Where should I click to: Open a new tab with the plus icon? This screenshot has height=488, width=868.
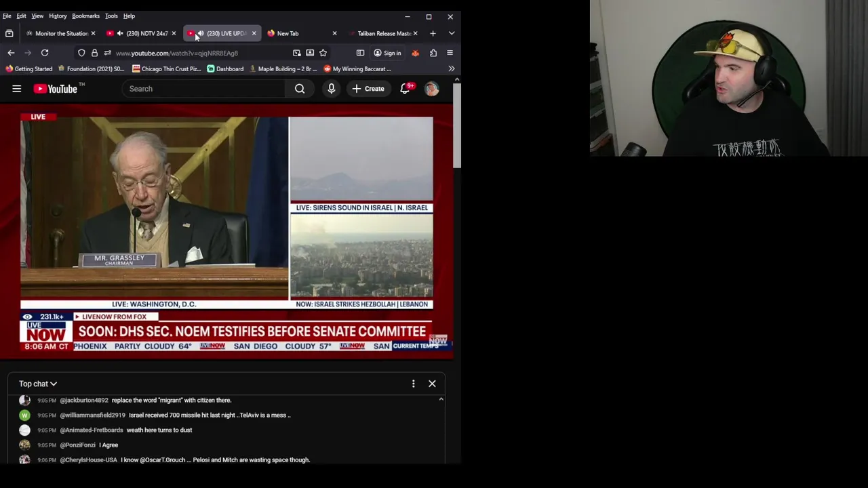[x=433, y=33]
